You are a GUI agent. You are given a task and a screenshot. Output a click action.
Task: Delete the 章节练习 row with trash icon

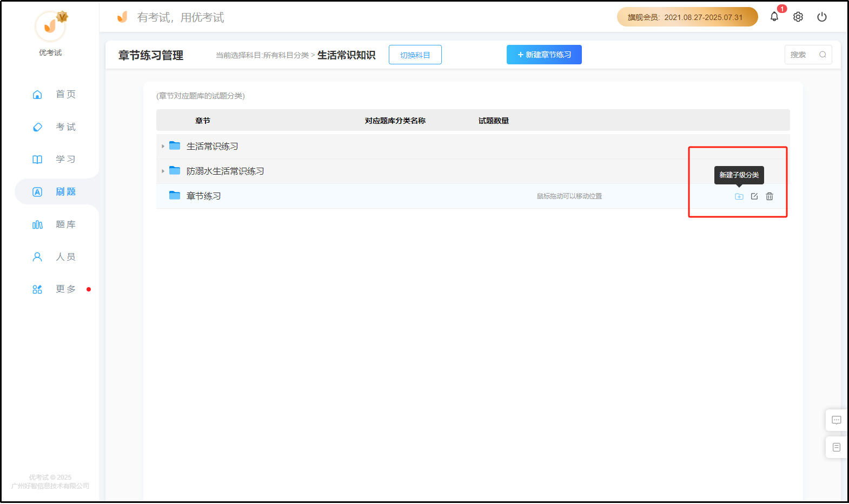click(x=770, y=196)
